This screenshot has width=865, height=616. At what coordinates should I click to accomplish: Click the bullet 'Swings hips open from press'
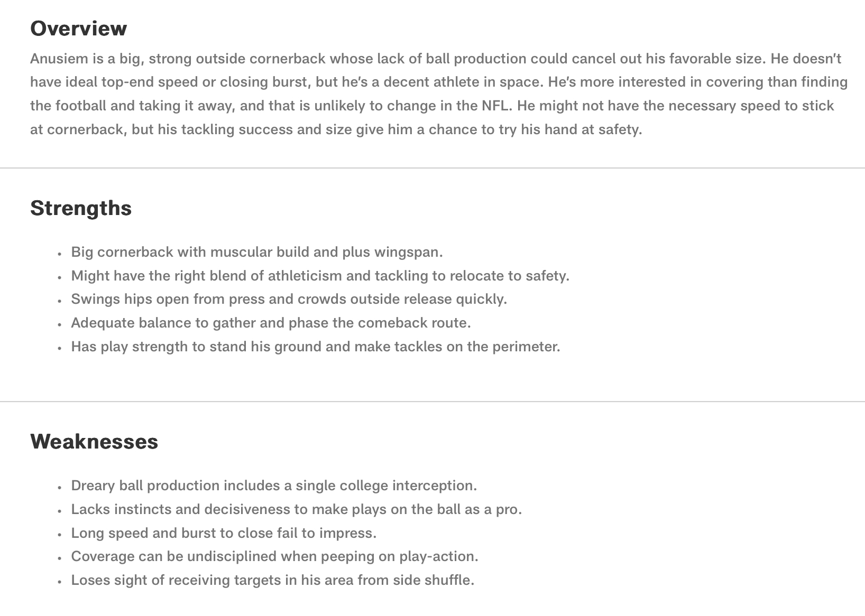coord(289,299)
